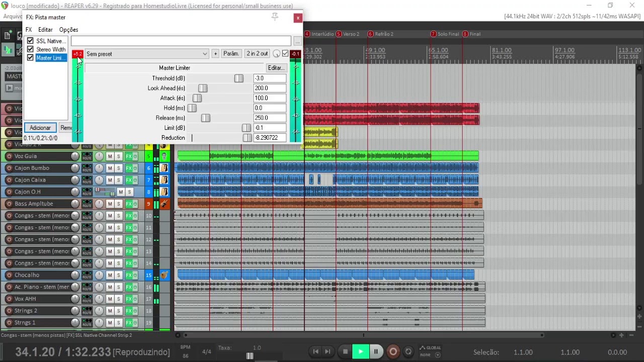644x362 pixels.
Task: Go to project end transport button
Action: [328, 351]
